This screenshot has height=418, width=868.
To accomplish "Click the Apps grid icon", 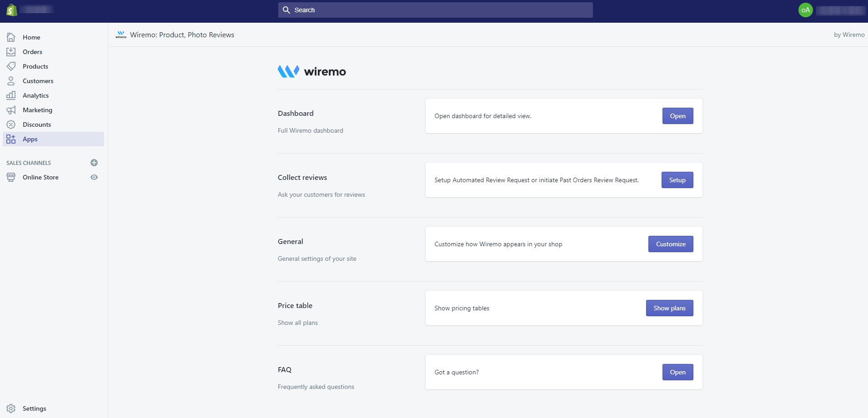I will tap(11, 139).
